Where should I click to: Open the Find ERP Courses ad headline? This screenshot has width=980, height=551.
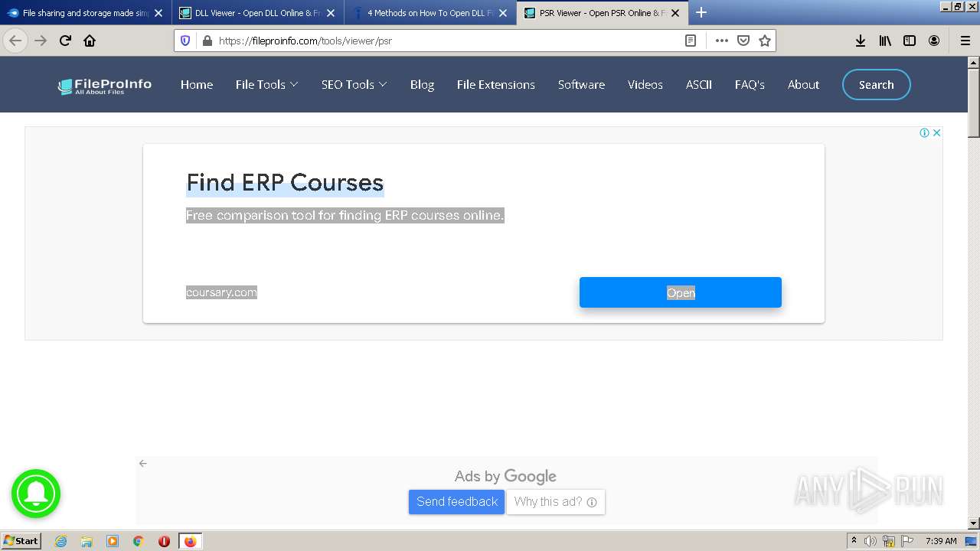coord(285,183)
